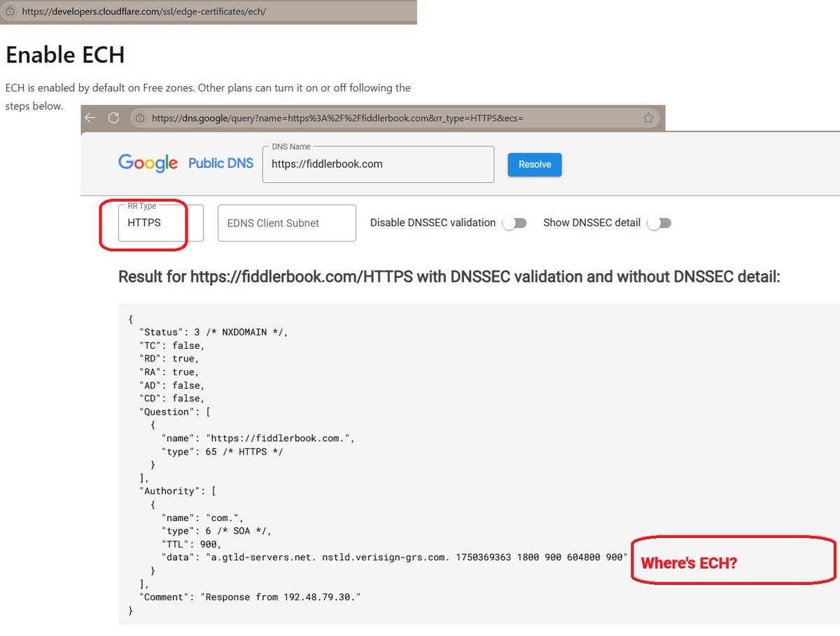This screenshot has height=636, width=840.
Task: Click the a.gtld-servers.net data line
Action: (394, 558)
